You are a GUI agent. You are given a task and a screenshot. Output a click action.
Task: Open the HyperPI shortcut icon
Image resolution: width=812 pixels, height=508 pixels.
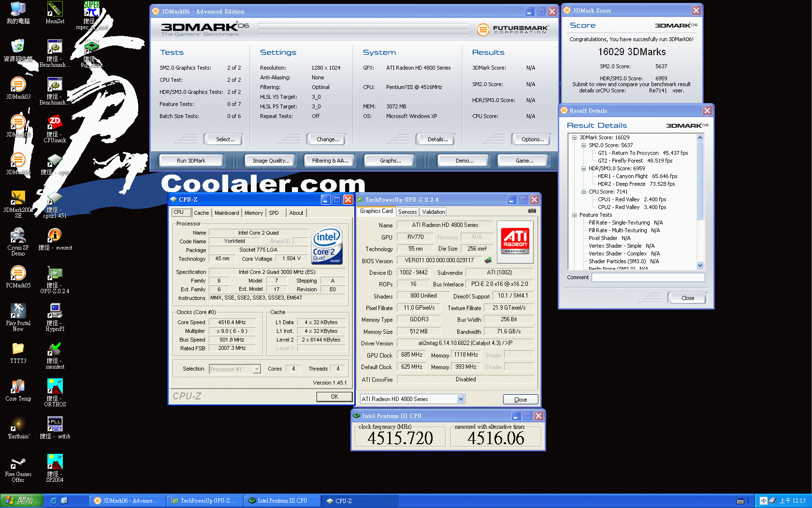(55, 317)
